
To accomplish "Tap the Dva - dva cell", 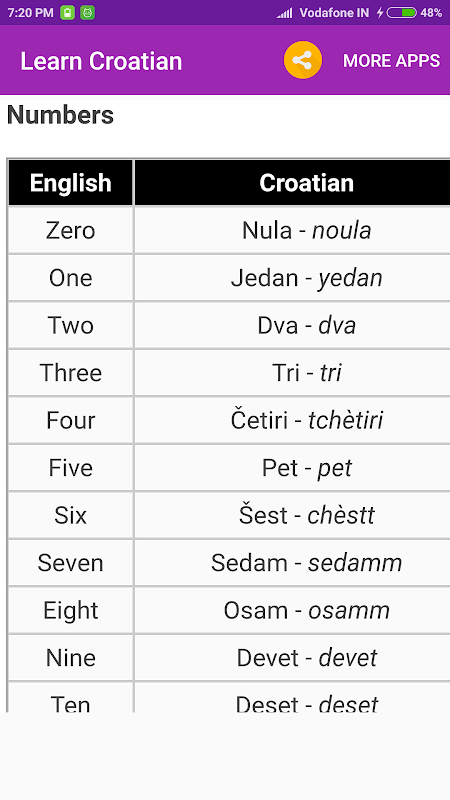I will 306,325.
